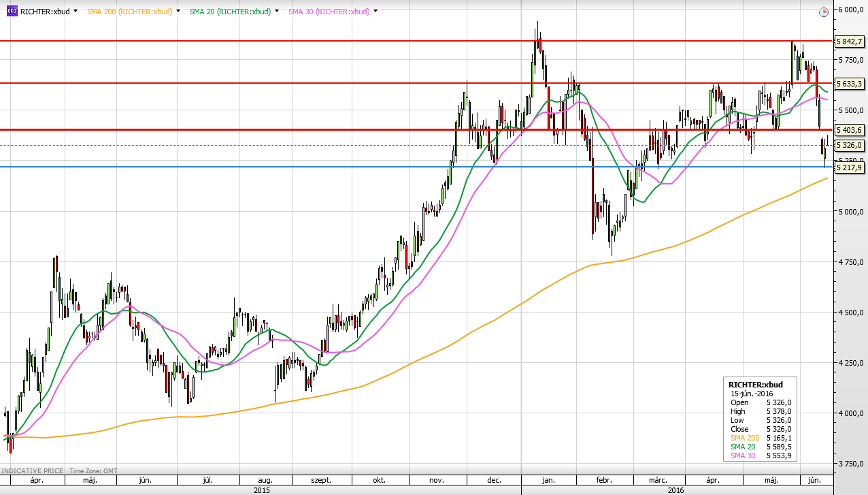Open the clock icon in the chart corner
Viewport: 868px width, 495px height.
(x=824, y=12)
